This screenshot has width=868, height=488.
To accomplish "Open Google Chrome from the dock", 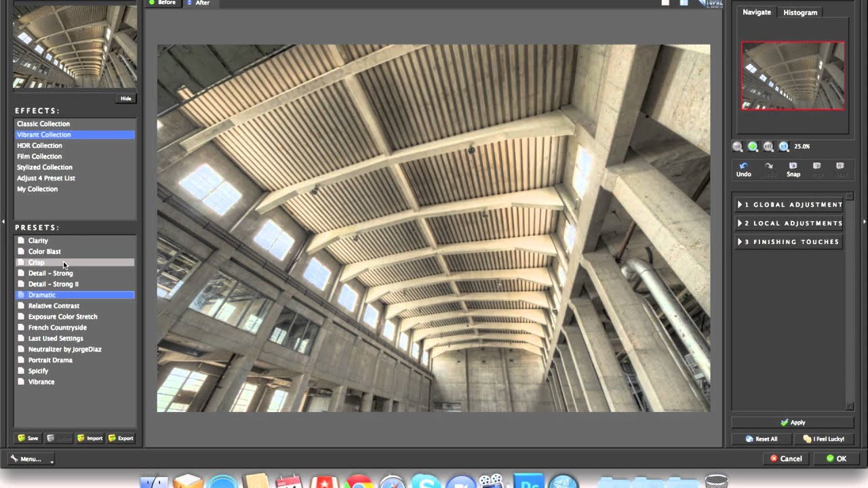I will click(359, 481).
